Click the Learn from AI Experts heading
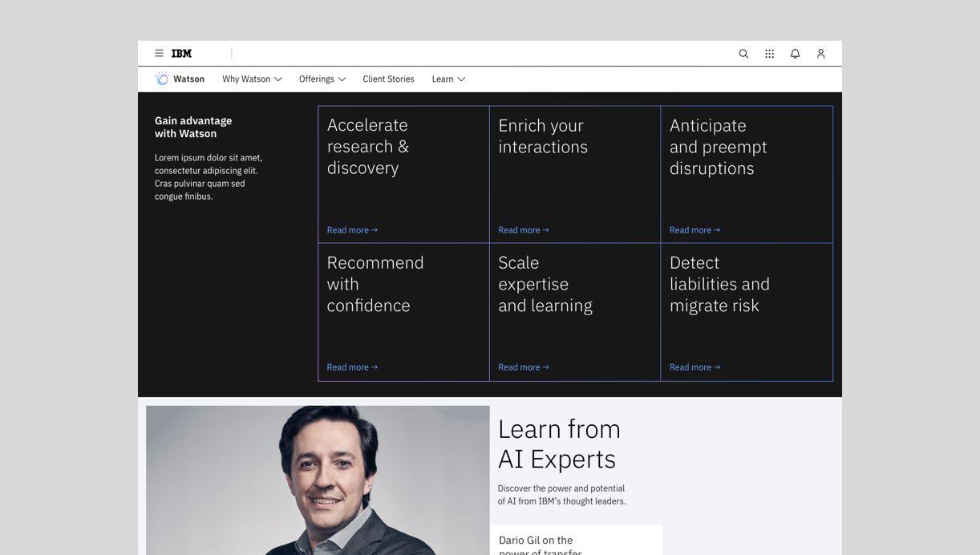This screenshot has width=980, height=555. coord(559,444)
